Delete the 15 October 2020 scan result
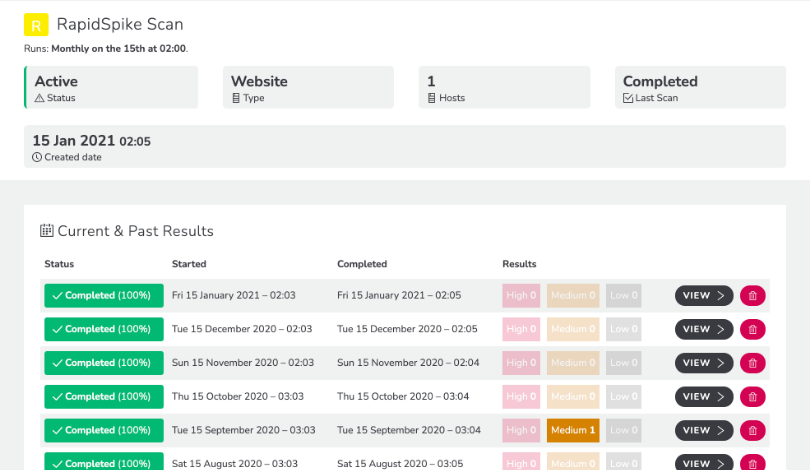810x470 pixels. 753,397
